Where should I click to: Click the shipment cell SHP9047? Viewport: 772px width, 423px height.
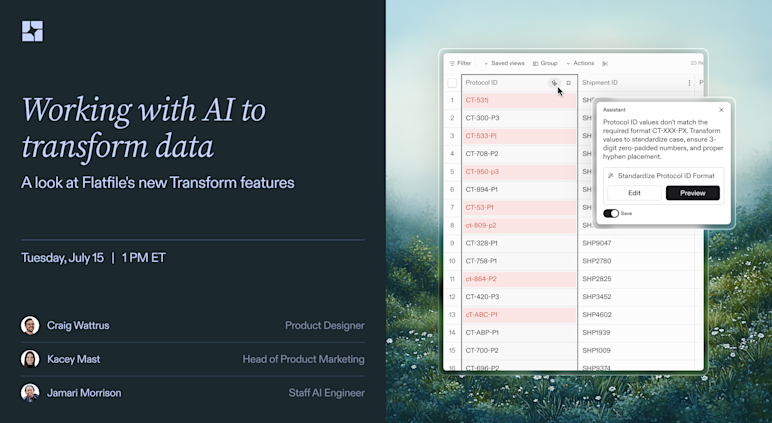[x=636, y=243]
